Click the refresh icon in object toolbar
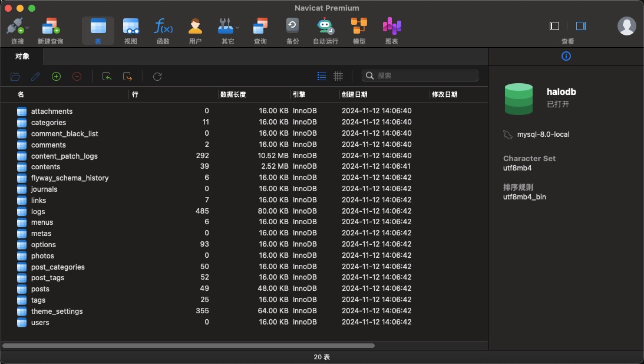 (157, 76)
